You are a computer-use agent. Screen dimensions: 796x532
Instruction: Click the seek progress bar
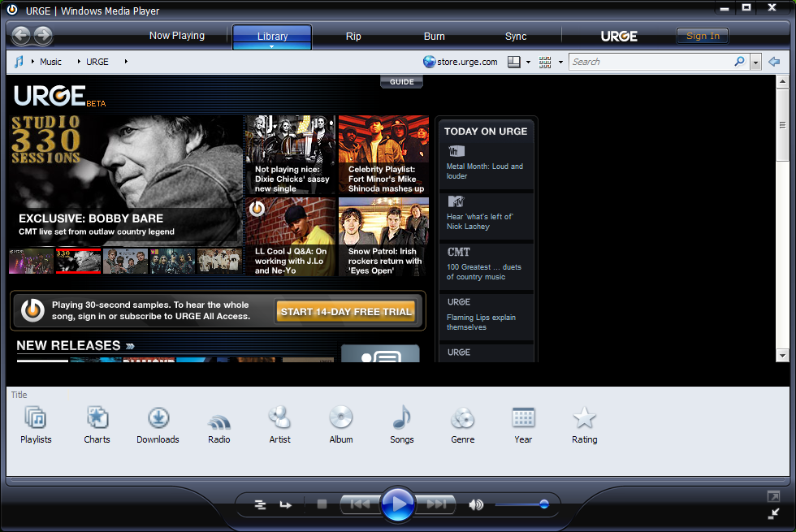coord(397,478)
